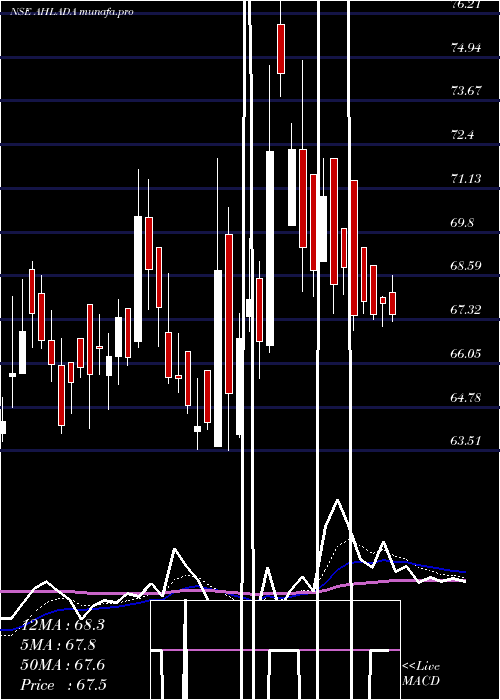Click the 64.78 price axis label
This screenshot has height=700, width=500.
(x=466, y=397)
